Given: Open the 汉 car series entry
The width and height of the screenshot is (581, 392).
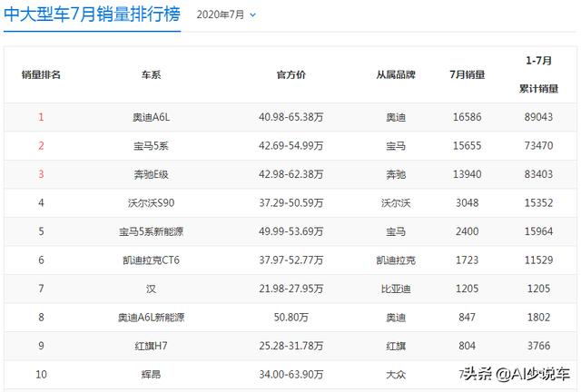Looking at the screenshot, I should coord(151,289).
